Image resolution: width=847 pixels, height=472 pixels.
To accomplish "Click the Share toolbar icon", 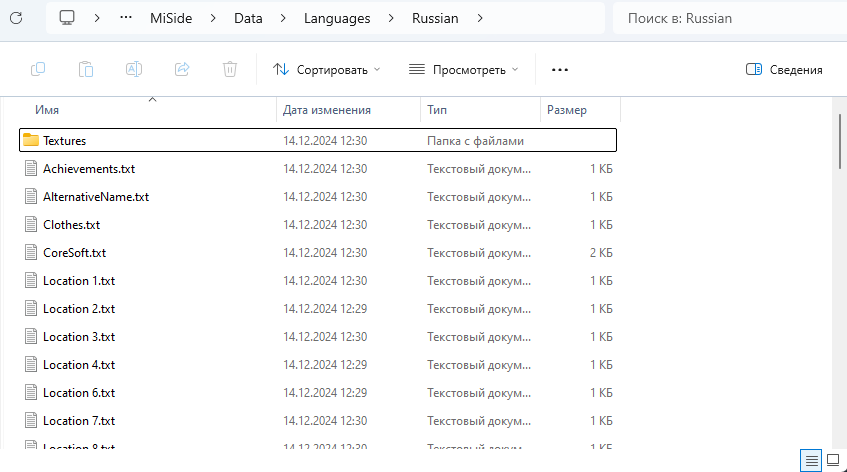I will coord(182,69).
